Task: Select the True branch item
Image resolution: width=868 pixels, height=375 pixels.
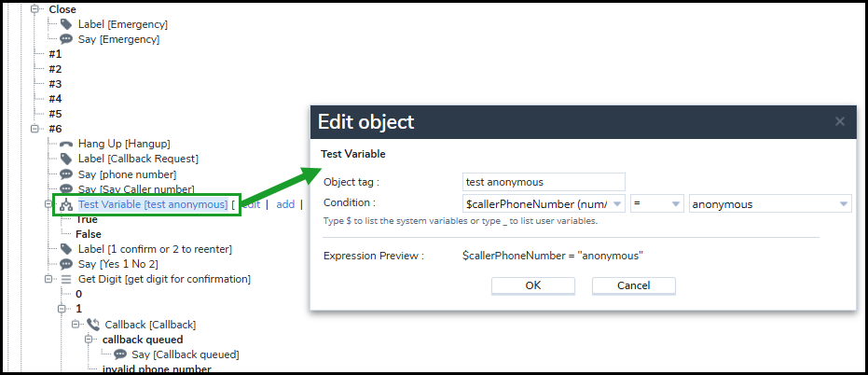Action: (87, 219)
